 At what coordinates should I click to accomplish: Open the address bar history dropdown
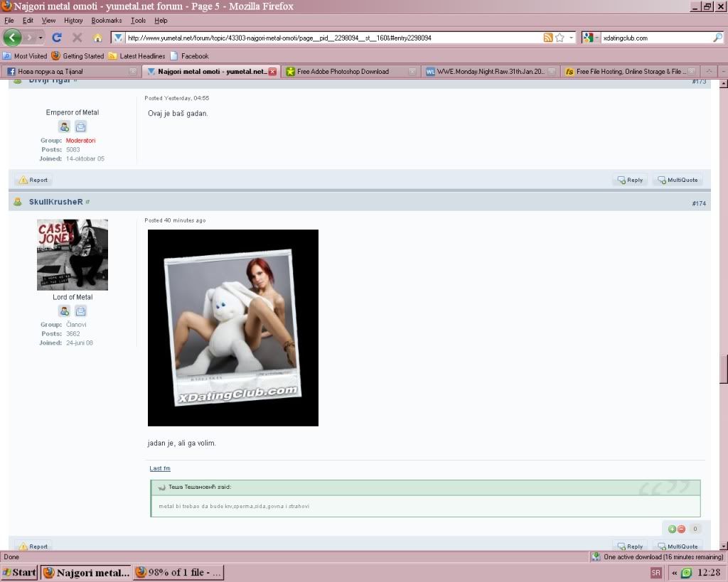[x=571, y=38]
